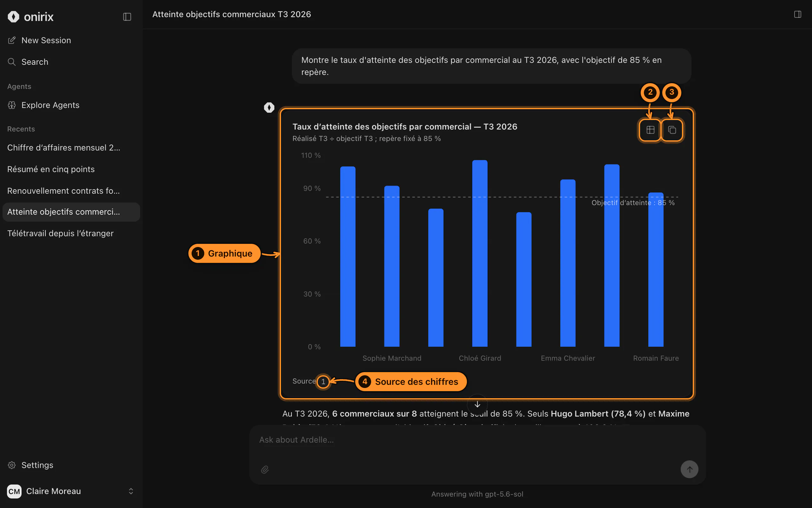Screen dimensions: 812x508
Task: Focus the 'Ask about Ardelle...' input
Action: coord(477,440)
